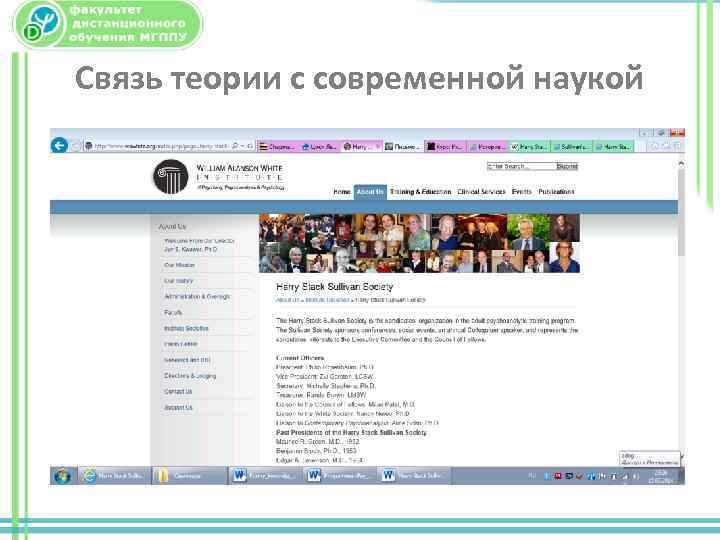Click the site search input field
This screenshot has height=540, width=720.
(x=521, y=166)
